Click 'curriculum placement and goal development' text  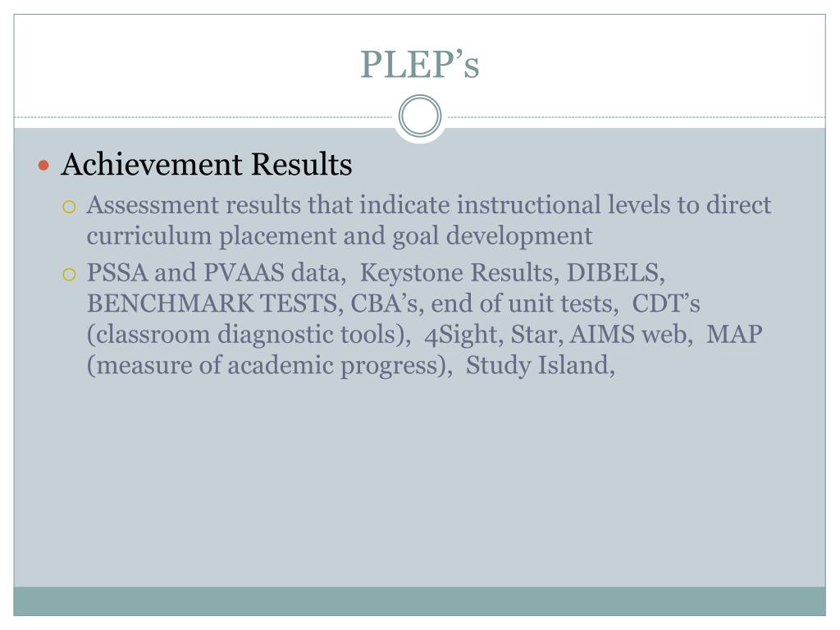(340, 236)
